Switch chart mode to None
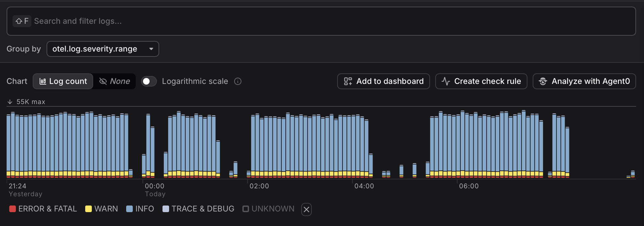The height and width of the screenshot is (226, 644). coord(115,81)
